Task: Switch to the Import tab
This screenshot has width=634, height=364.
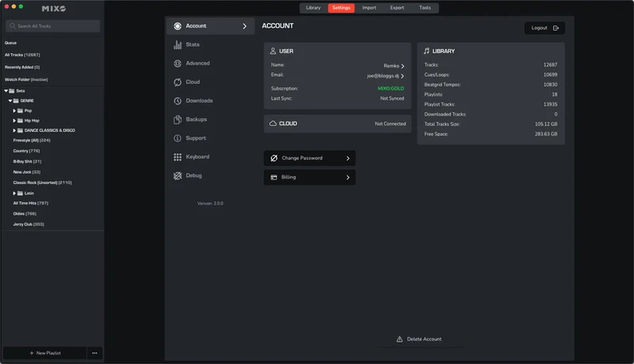Action: tap(369, 8)
